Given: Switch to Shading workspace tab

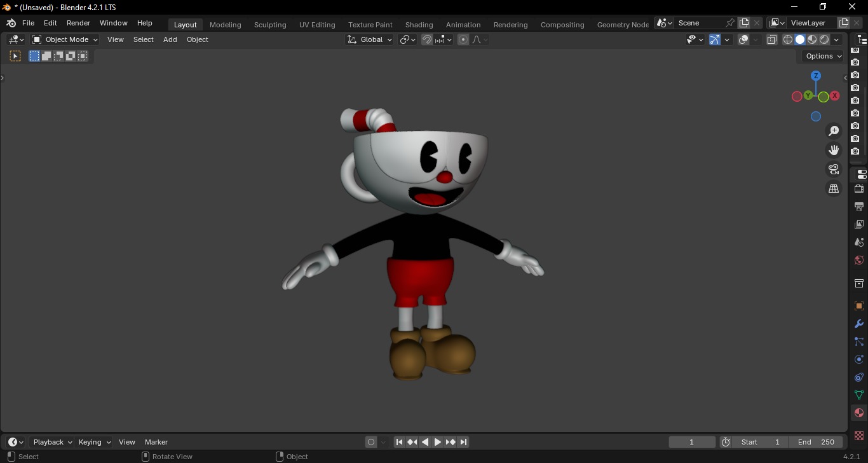Looking at the screenshot, I should [x=419, y=25].
